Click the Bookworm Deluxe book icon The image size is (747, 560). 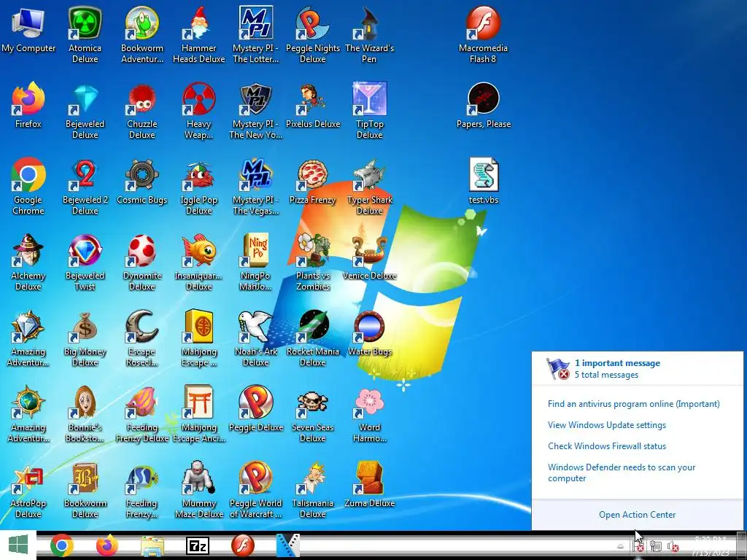click(x=85, y=478)
